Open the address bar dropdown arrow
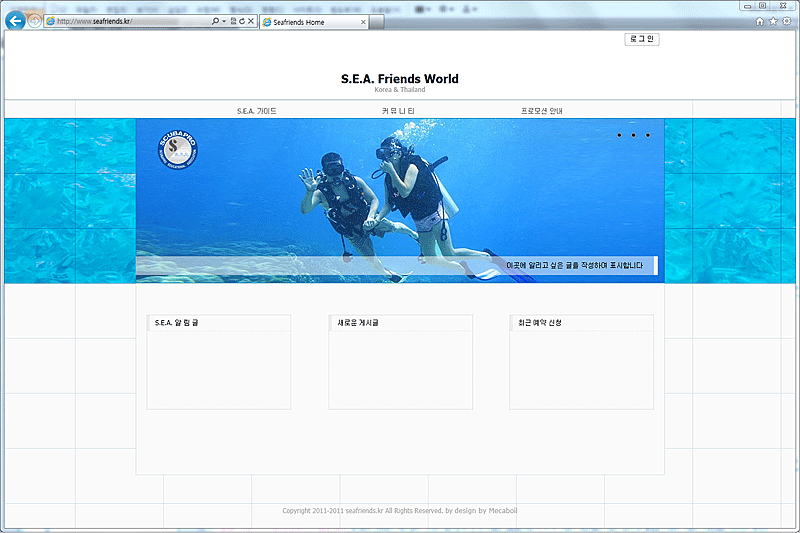Screen dimensions: 800x533 tap(224, 21)
